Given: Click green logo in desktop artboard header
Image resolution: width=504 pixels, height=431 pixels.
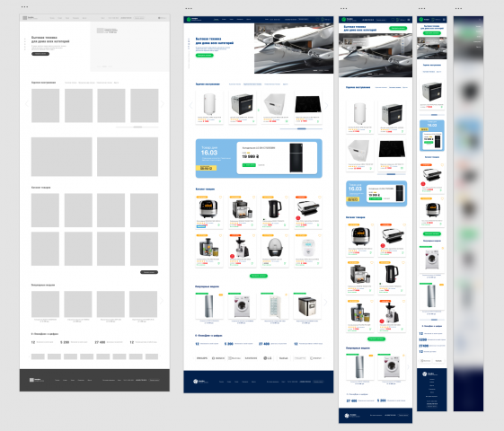Looking at the screenshot, I should point(189,20).
